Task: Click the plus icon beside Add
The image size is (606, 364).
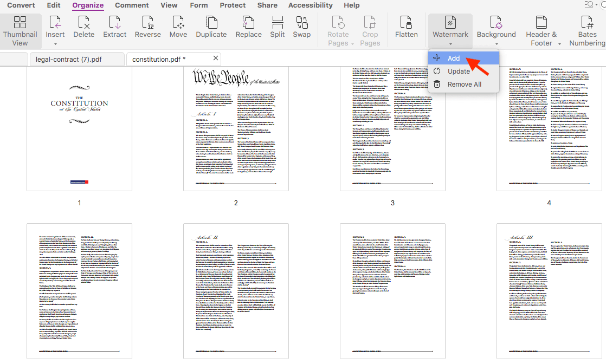Action: (x=437, y=58)
